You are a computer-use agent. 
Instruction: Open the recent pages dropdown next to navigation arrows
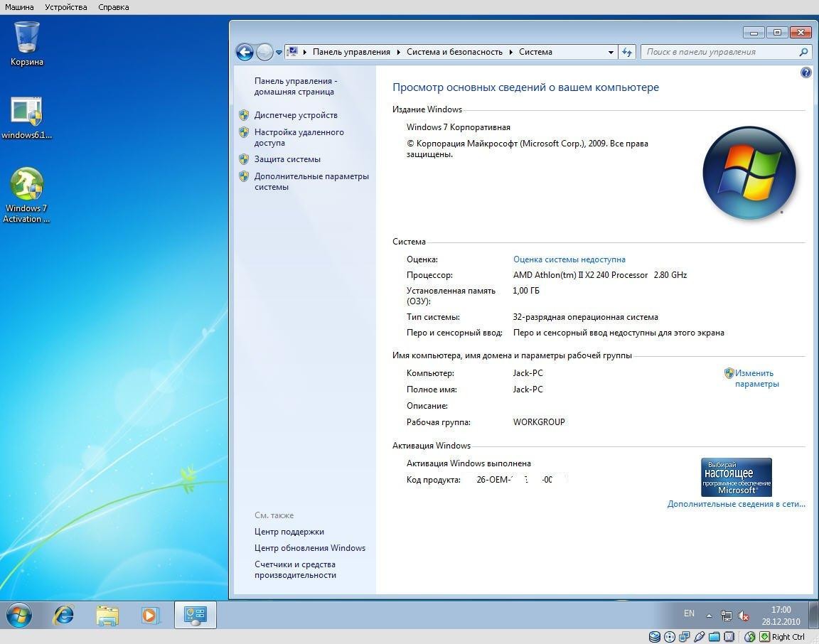[x=279, y=52]
